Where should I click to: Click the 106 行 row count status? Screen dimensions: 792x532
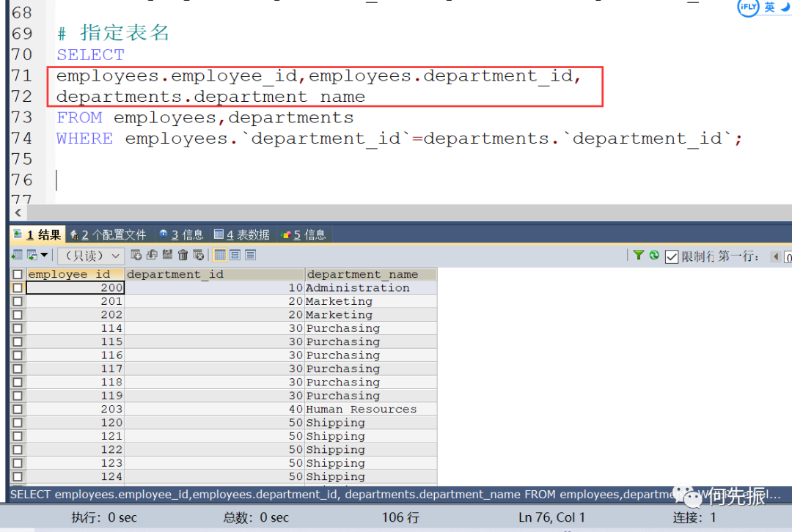[x=400, y=517]
